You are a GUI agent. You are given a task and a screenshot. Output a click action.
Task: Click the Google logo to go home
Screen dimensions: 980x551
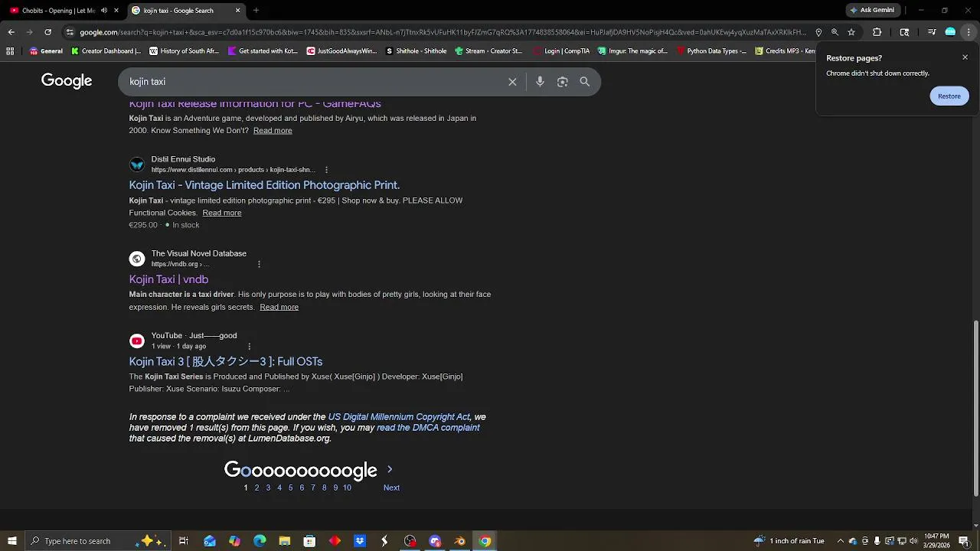point(67,81)
